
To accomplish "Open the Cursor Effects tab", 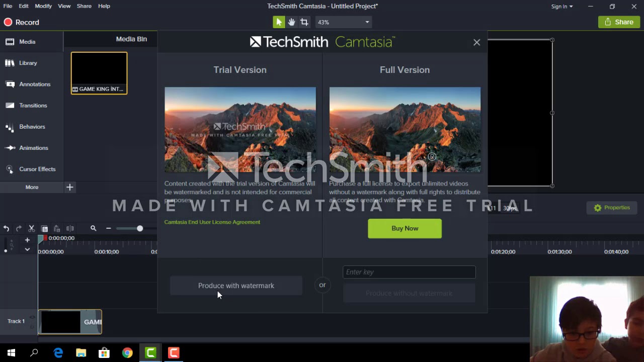I will click(x=31, y=169).
